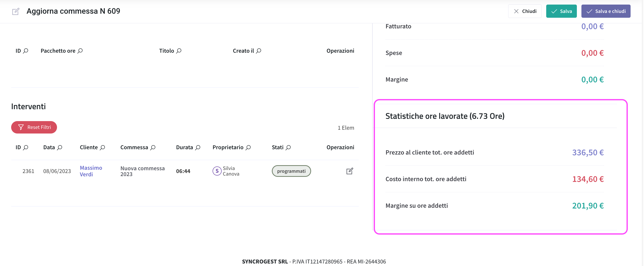This screenshot has width=644, height=266.
Task: Click the Silvia Canova owner avatar
Action: [x=217, y=171]
